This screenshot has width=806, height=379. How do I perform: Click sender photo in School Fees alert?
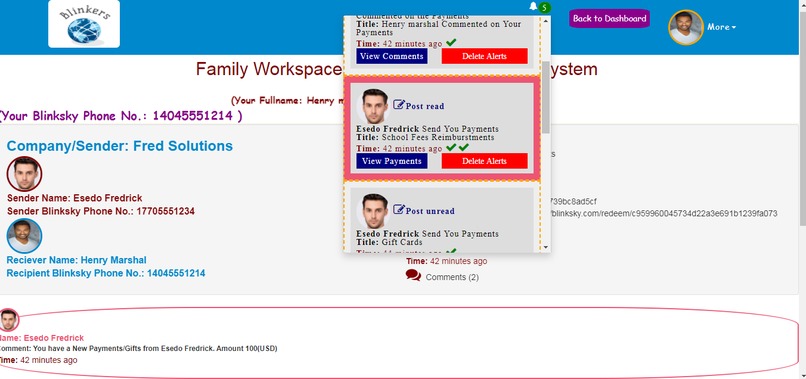point(373,106)
